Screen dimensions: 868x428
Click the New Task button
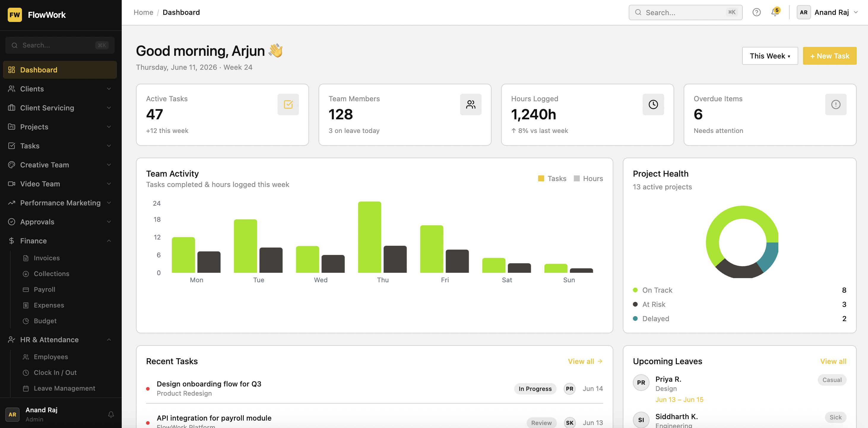tap(829, 56)
